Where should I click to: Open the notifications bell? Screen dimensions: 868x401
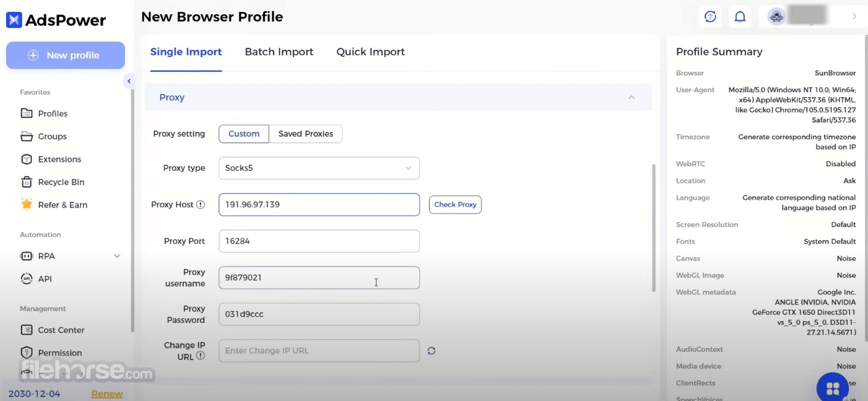click(x=740, y=17)
